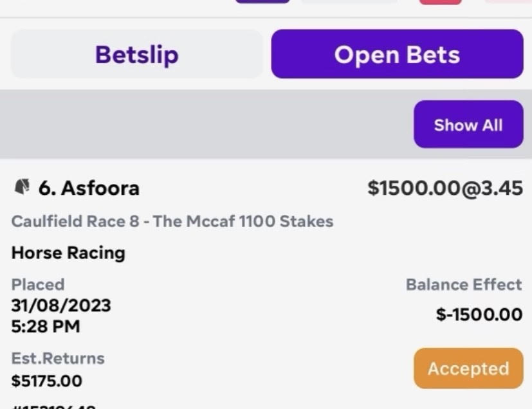Select the $1500.00@3.45 stake and odds text

(x=445, y=188)
